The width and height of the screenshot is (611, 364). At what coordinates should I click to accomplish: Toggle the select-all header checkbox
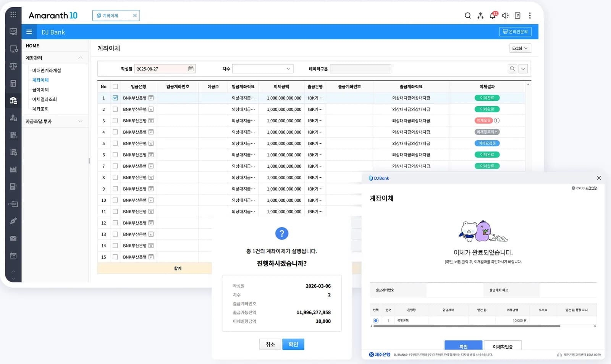[x=115, y=87]
